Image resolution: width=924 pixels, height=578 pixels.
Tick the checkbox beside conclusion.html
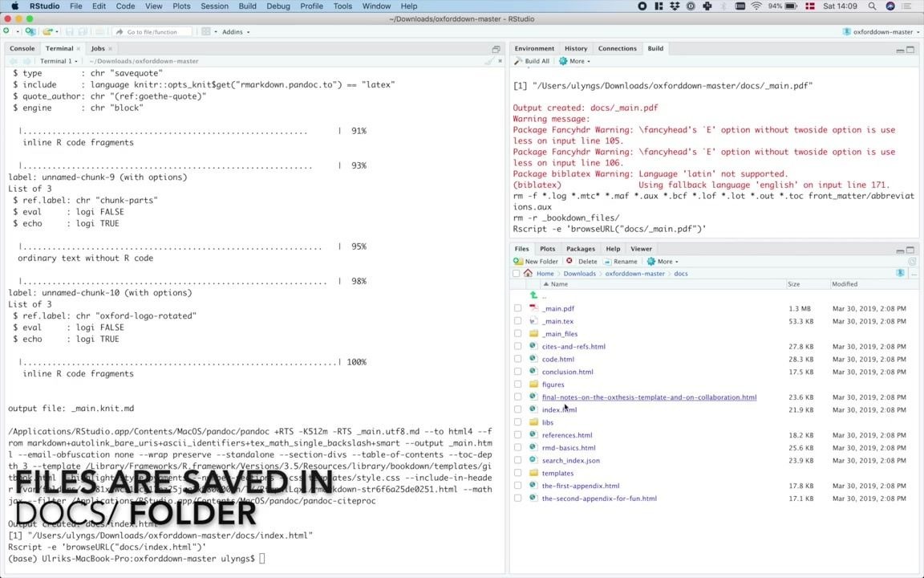517,372
